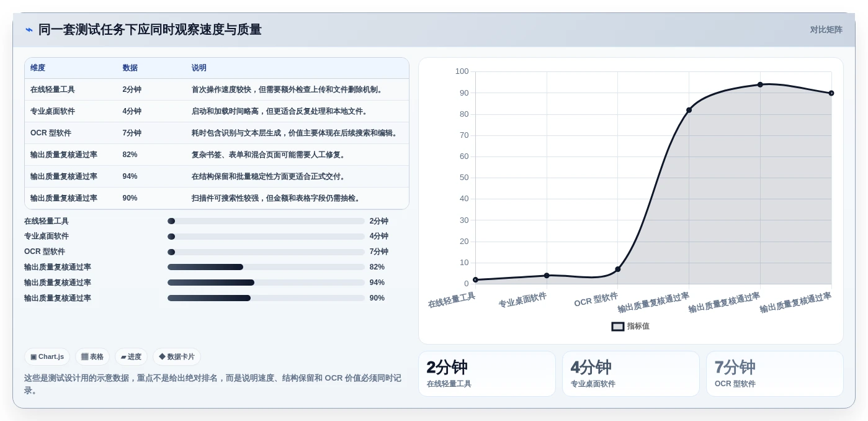Click the 进度 tag chip
868x421 pixels.
[x=132, y=356]
